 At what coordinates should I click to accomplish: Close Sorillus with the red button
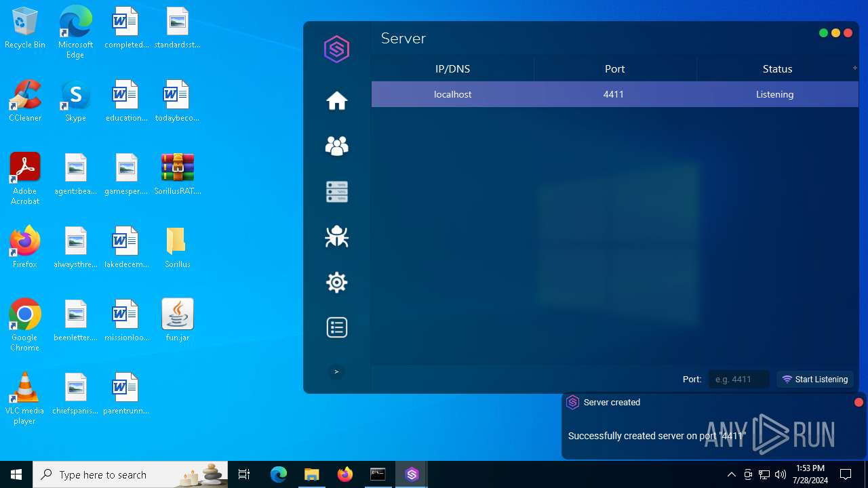tap(848, 33)
